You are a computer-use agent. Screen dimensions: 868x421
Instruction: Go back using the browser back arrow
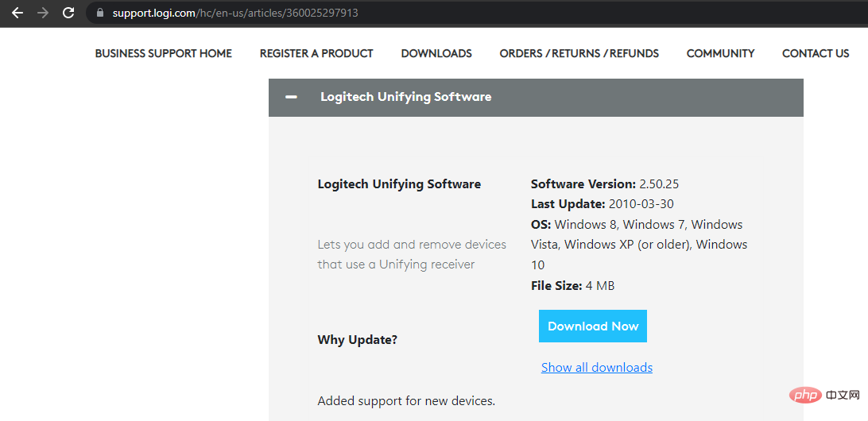[x=17, y=13]
